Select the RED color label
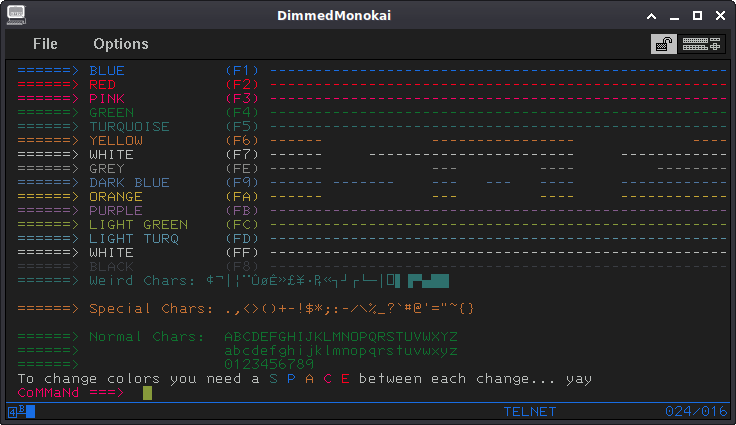The height and width of the screenshot is (425, 736). [102, 85]
